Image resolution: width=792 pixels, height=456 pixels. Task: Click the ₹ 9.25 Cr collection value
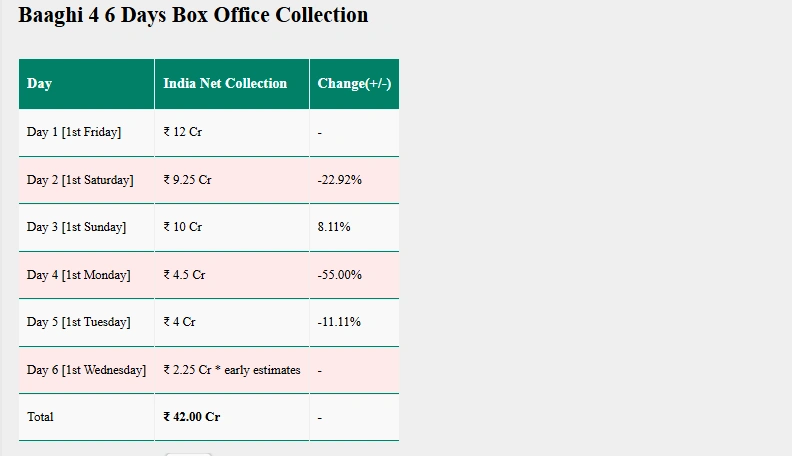tap(187, 180)
